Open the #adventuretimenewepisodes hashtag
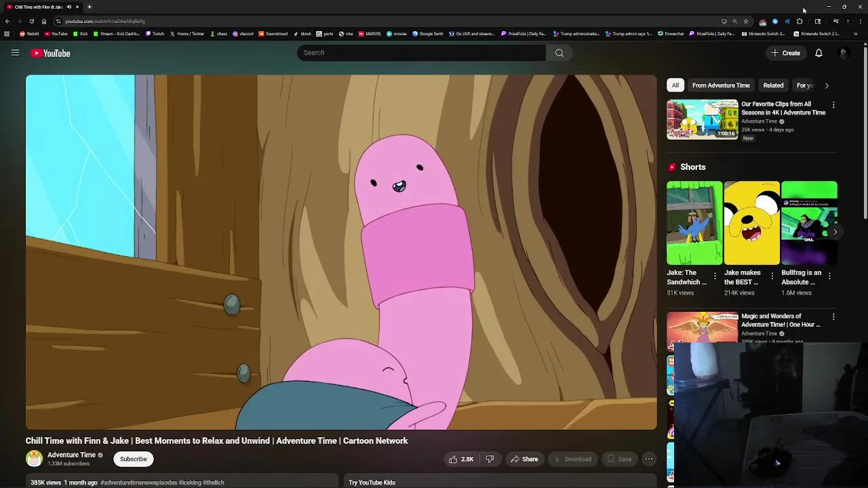 tap(138, 483)
